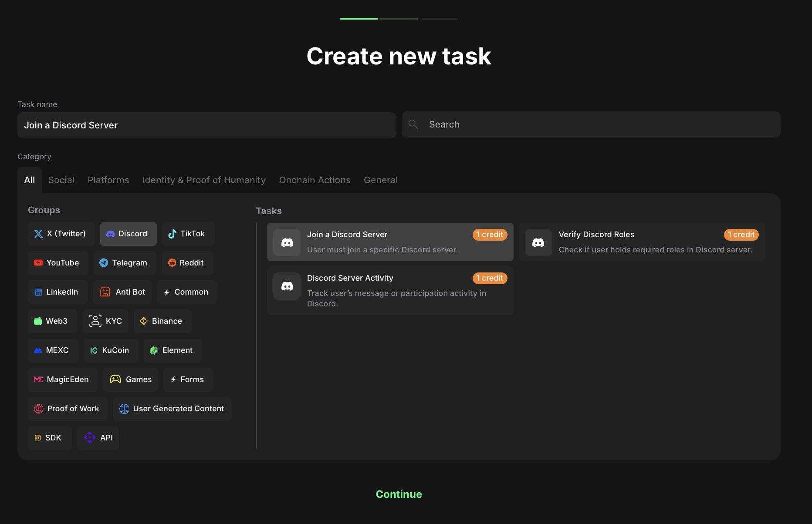Click the Task name input field
Image resolution: width=812 pixels, height=524 pixels.
(x=206, y=125)
